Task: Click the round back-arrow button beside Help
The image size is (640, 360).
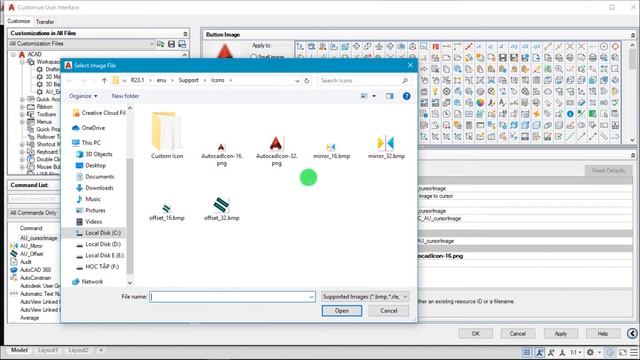Action: coord(632,333)
